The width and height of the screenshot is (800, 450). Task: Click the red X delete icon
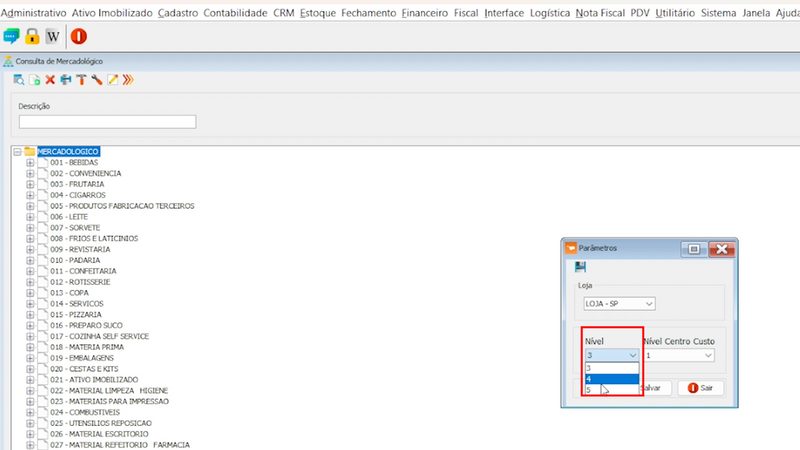click(x=50, y=79)
